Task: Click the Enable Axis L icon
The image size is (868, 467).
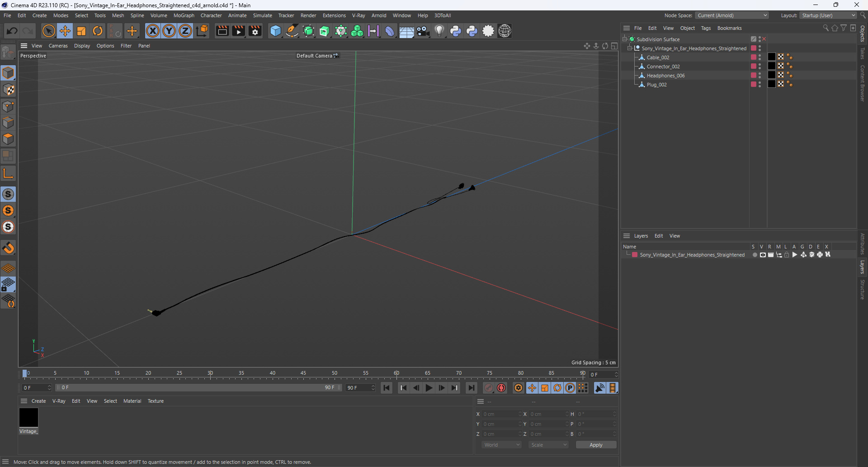Action: 8,173
